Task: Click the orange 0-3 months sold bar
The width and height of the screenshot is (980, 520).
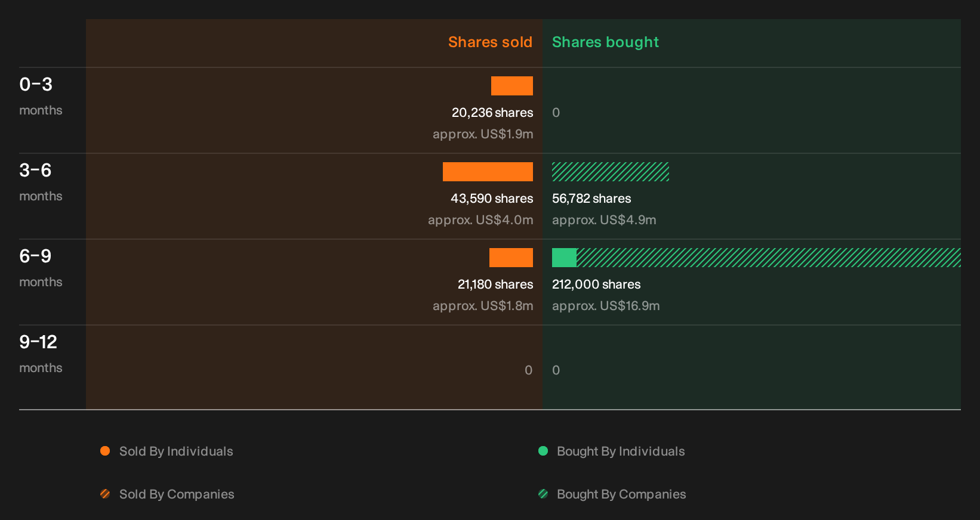Action: [512, 86]
